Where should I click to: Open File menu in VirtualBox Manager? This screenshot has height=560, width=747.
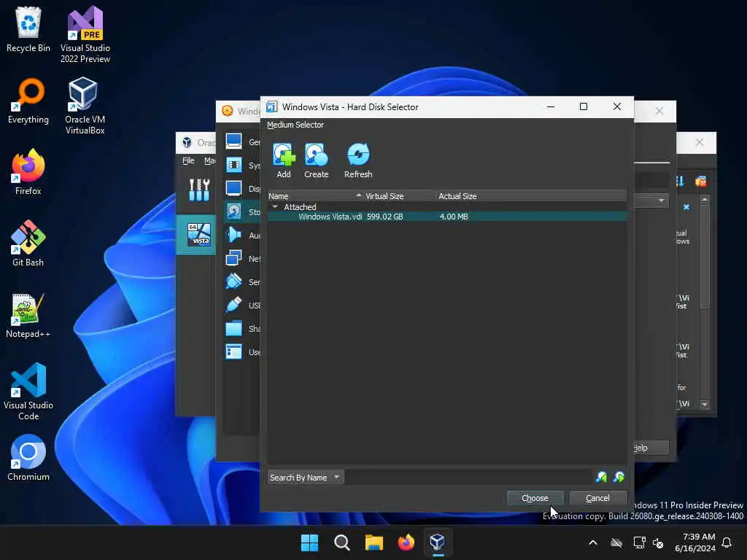pos(188,160)
